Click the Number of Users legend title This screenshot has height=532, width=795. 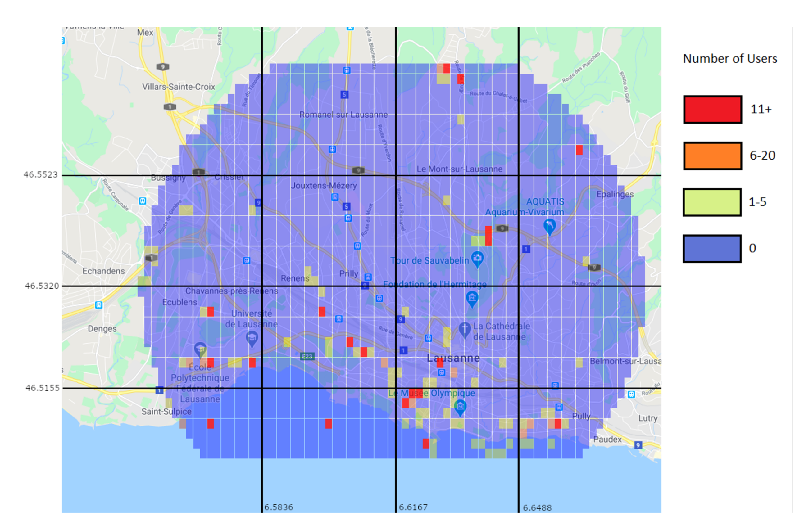730,59
